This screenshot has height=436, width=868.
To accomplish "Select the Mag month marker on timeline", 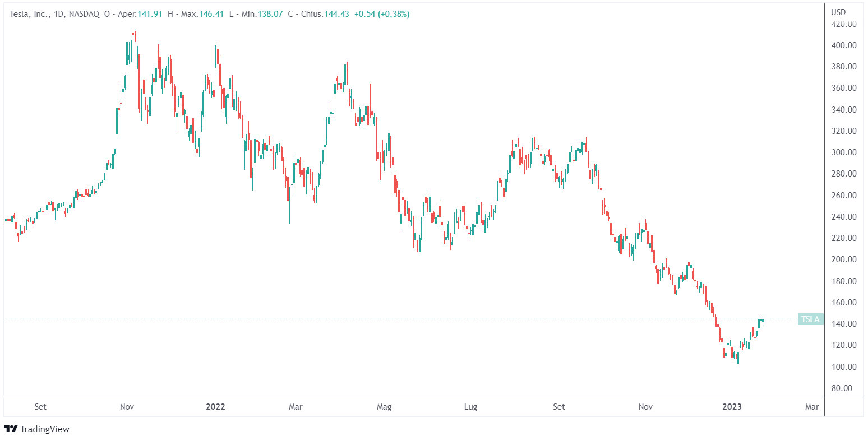I will 384,406.
